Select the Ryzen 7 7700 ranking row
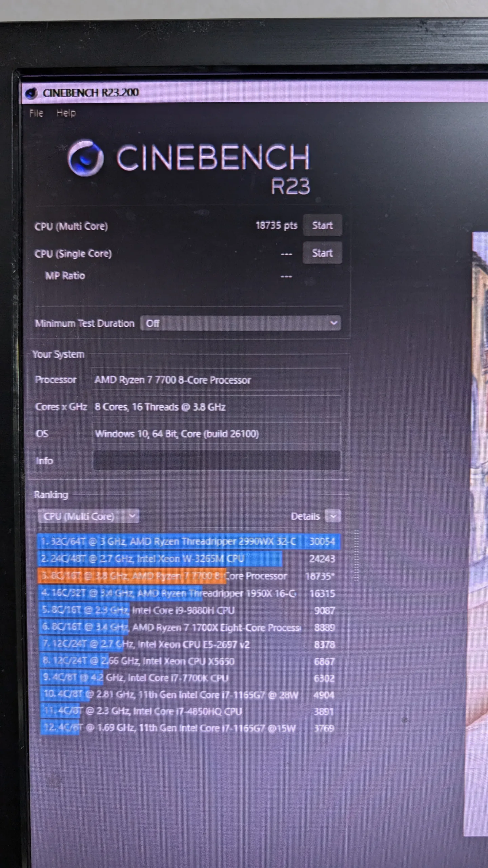 (188, 576)
